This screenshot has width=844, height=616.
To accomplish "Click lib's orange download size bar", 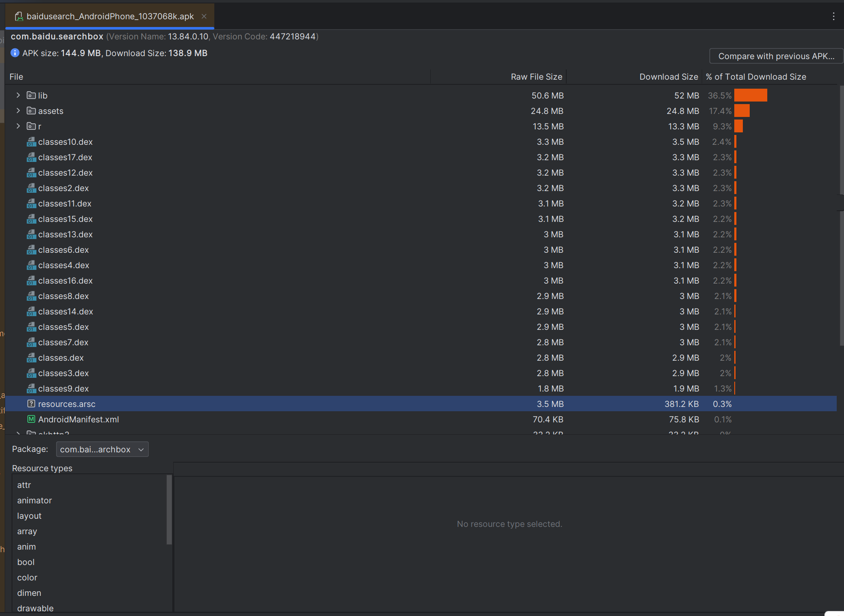I will (x=751, y=96).
